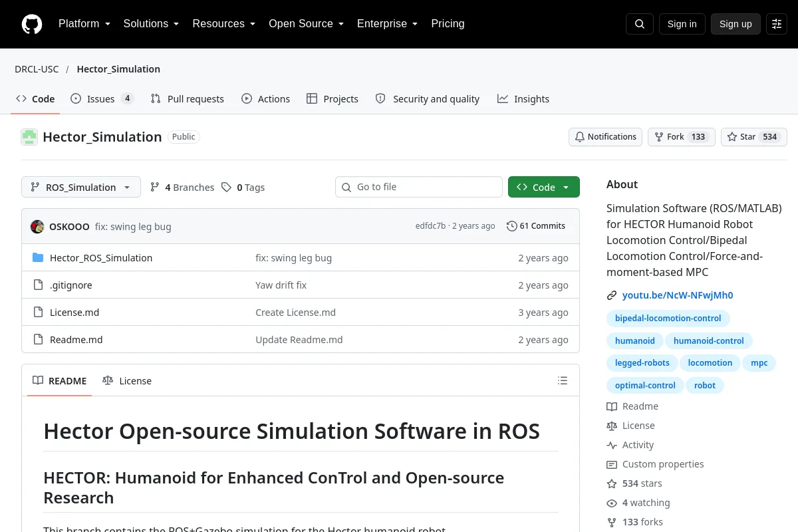
Task: Open the README outline list icon
Action: click(563, 381)
